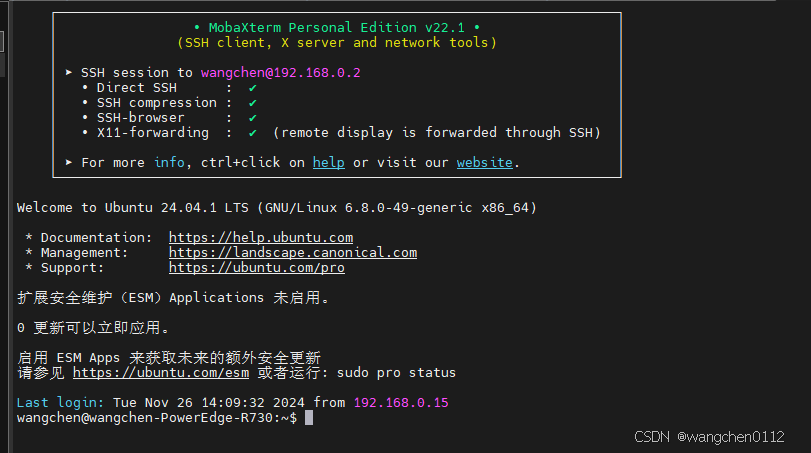Open the help link in the banner
The height and width of the screenshot is (453, 811).
click(328, 162)
